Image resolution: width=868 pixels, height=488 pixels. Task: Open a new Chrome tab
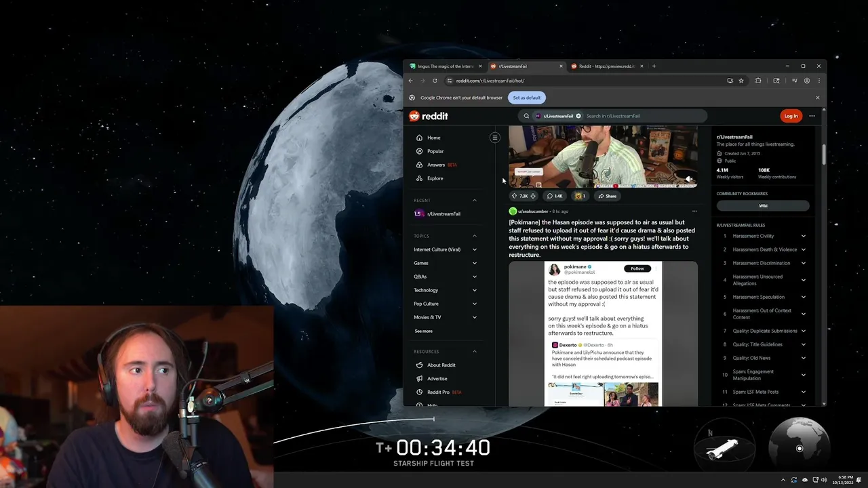(654, 66)
